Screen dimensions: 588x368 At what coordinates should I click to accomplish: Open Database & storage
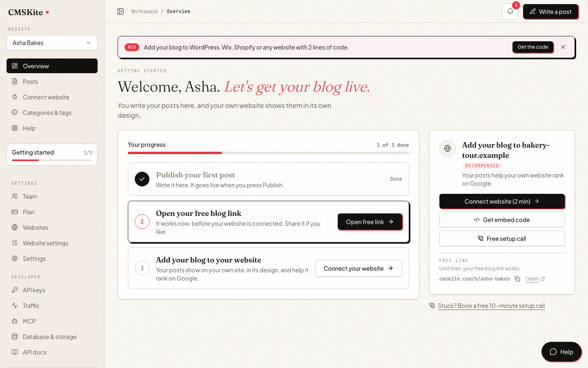(x=52, y=337)
